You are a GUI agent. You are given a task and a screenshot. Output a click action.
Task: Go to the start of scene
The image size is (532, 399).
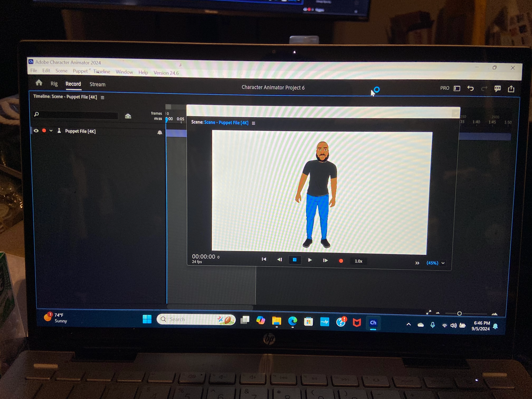coord(264,259)
